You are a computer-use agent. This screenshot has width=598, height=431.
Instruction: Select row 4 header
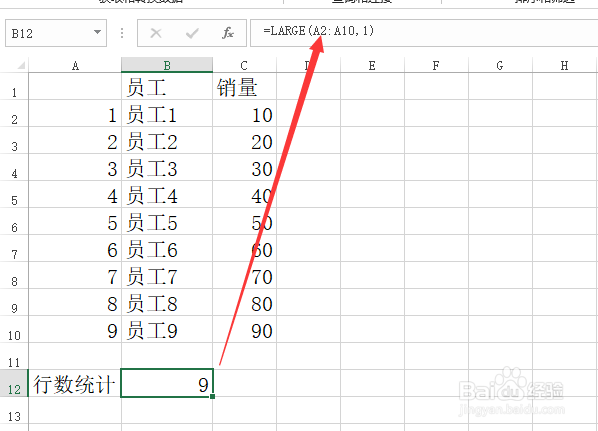(x=14, y=167)
